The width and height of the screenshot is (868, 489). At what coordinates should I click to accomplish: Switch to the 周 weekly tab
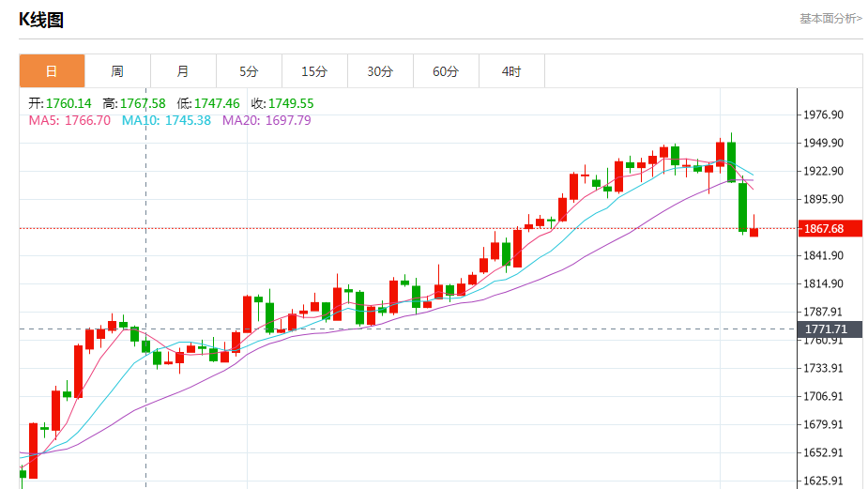click(x=117, y=71)
